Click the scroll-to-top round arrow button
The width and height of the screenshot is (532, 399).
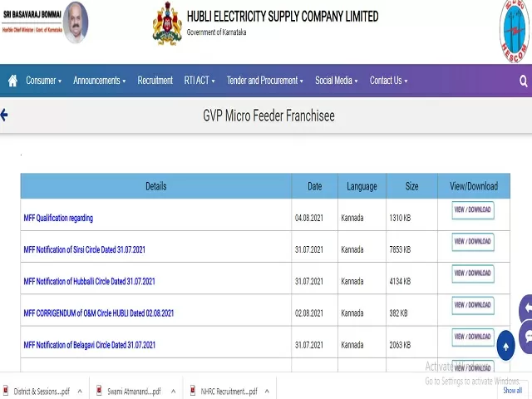pyautogui.click(x=505, y=345)
